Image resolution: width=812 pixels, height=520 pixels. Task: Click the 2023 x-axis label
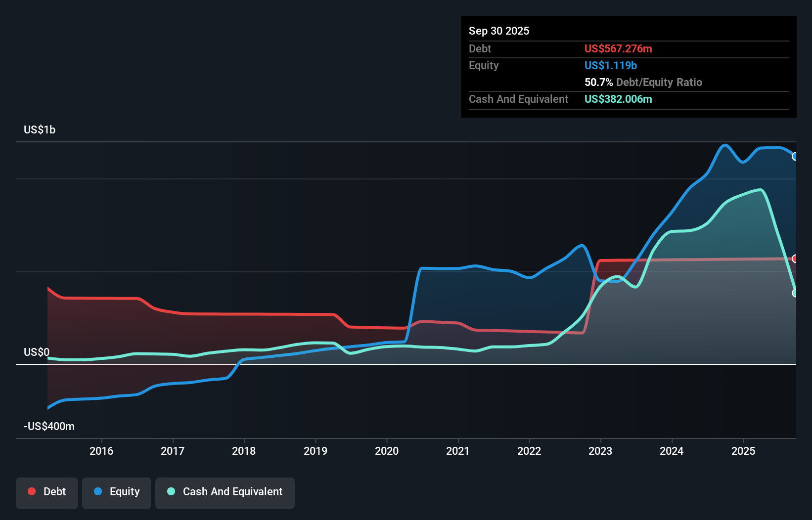point(600,451)
